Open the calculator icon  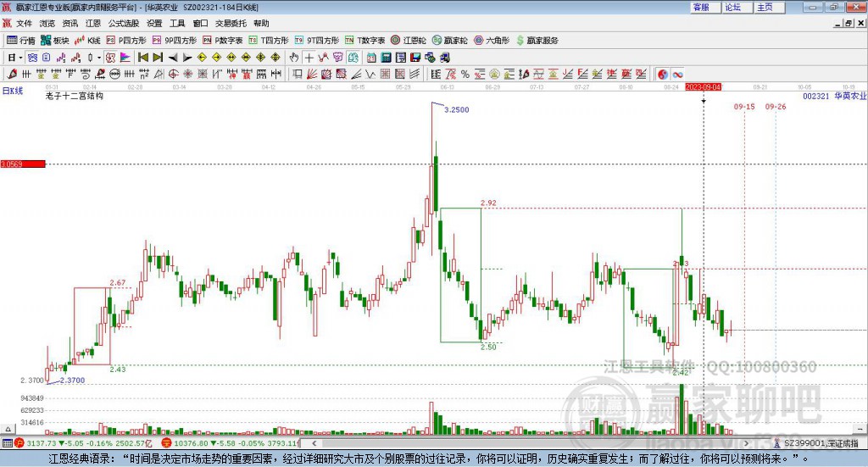coord(387,57)
